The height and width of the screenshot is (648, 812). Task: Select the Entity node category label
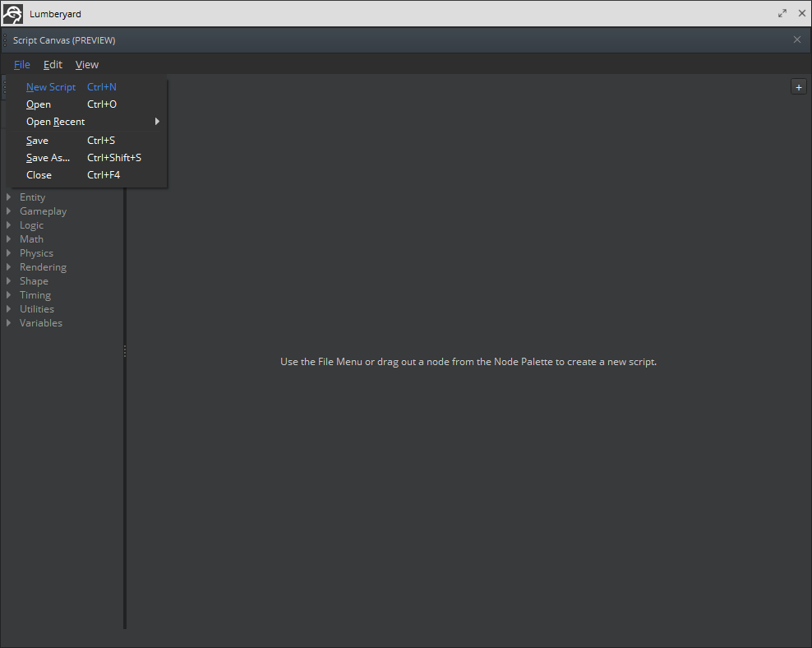pos(33,197)
